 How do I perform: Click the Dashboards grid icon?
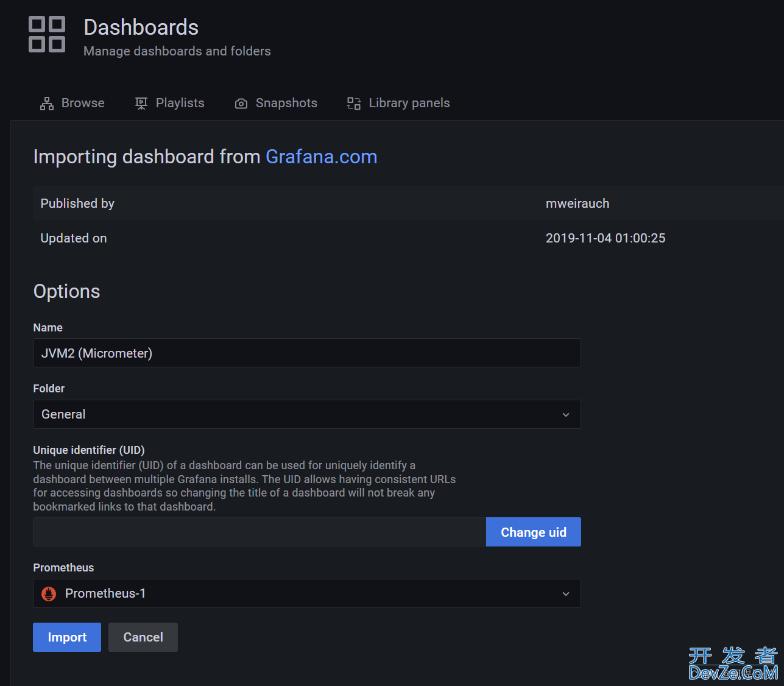47,34
